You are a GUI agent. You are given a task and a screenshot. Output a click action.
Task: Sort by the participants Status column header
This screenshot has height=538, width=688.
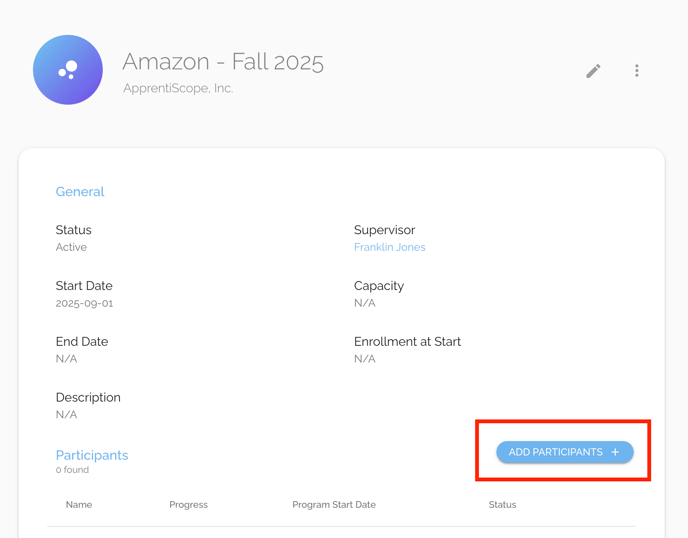tap(502, 505)
